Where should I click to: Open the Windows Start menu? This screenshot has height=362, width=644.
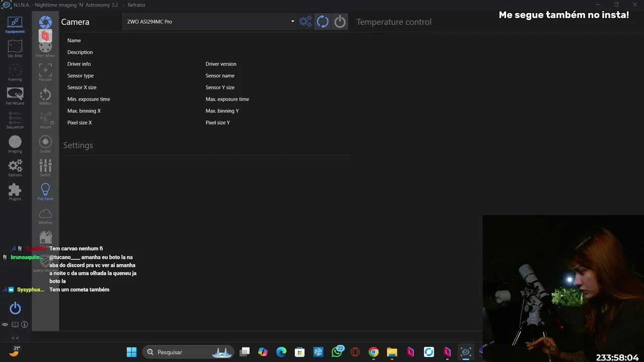(131, 352)
